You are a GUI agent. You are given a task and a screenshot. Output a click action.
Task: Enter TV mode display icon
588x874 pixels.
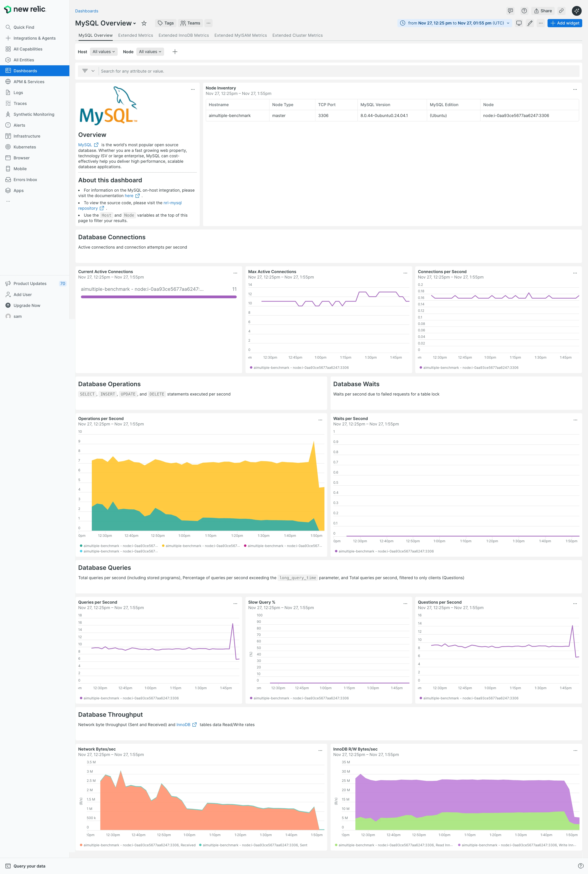(519, 23)
